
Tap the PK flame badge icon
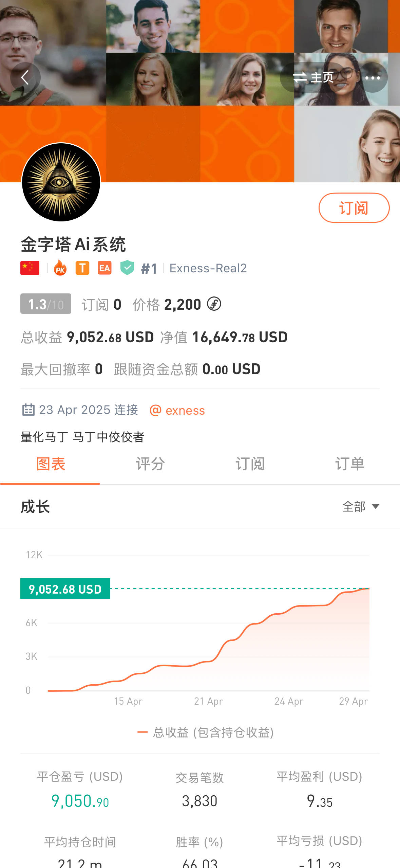tap(60, 268)
